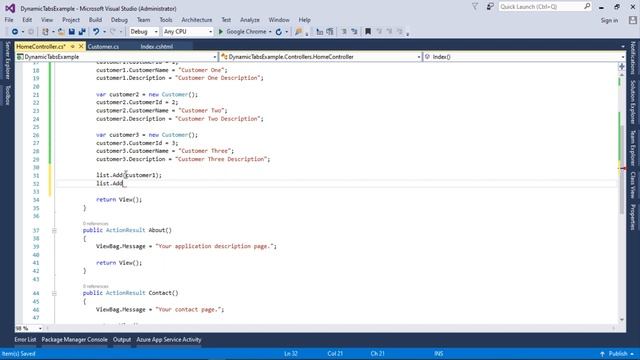Open the Debug configuration dropdown
Screen dimensions: 640x360
pyautogui.click(x=144, y=31)
